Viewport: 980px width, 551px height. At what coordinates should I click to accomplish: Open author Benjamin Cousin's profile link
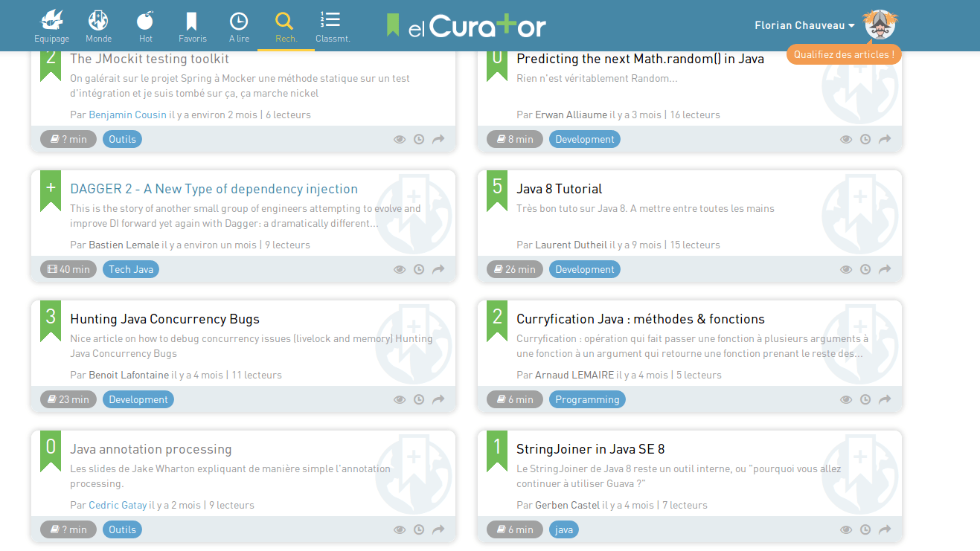[x=127, y=115]
